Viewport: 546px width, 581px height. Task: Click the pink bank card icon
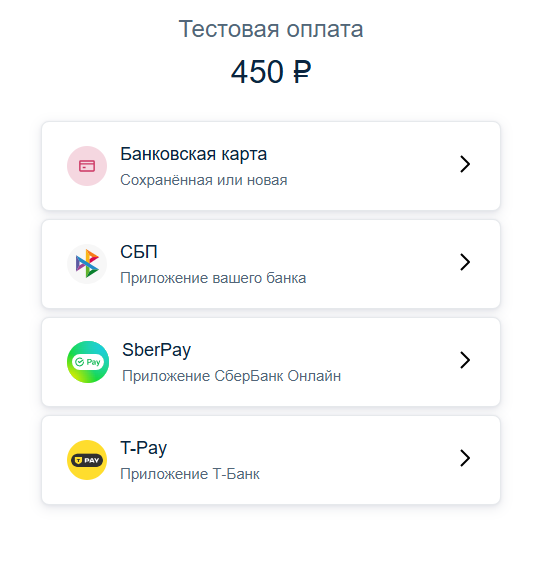coord(87,166)
